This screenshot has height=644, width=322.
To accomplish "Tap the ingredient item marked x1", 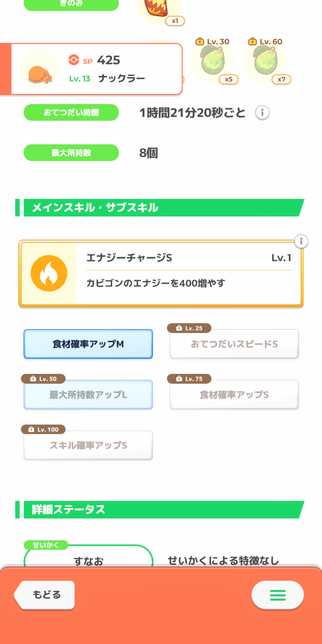I will [158, 8].
